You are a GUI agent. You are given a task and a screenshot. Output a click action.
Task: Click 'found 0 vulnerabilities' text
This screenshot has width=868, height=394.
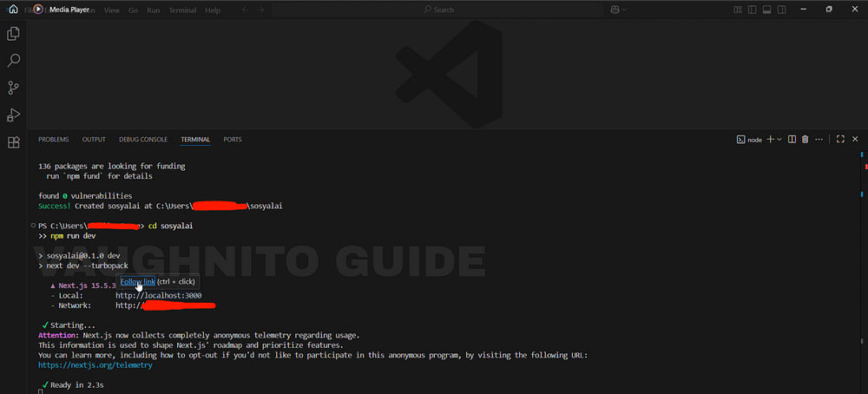pyautogui.click(x=85, y=196)
